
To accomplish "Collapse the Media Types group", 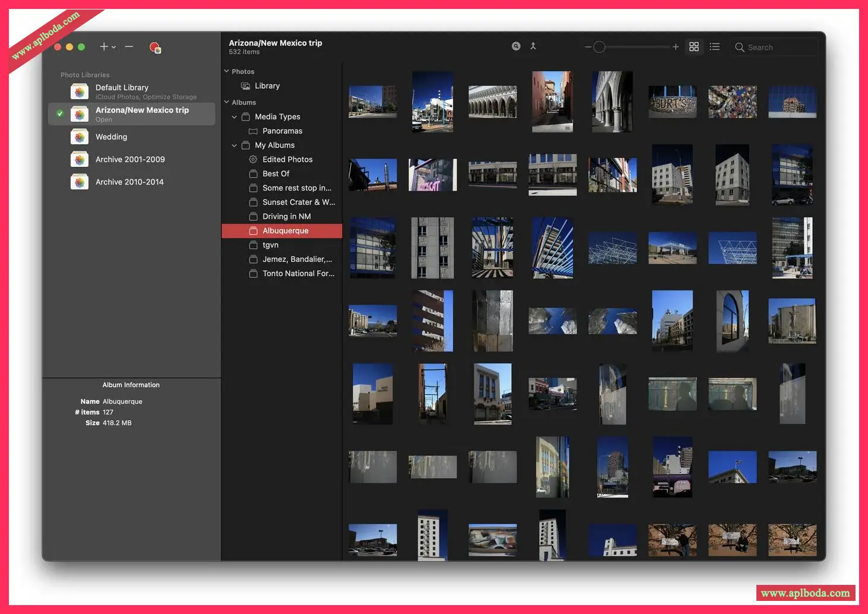I will click(235, 117).
